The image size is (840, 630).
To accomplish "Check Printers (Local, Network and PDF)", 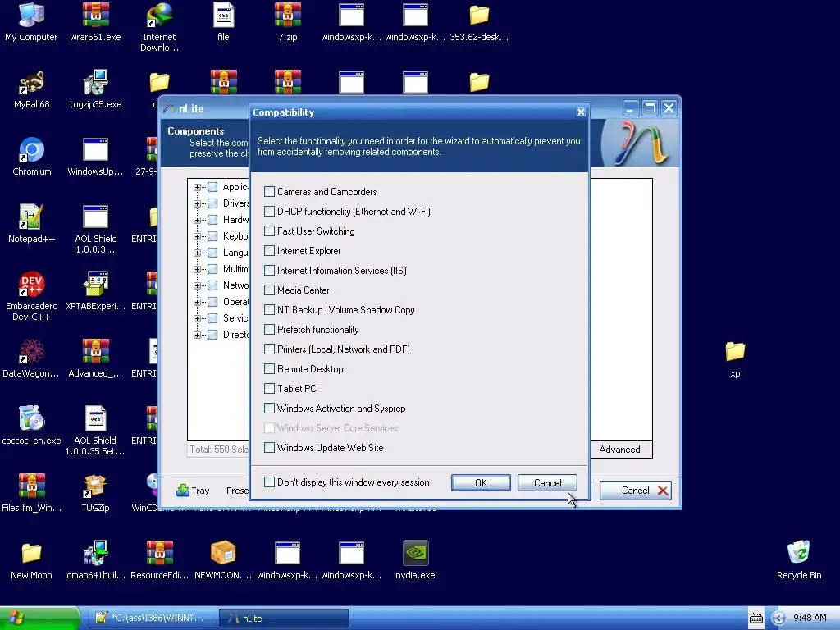I will coord(269,349).
